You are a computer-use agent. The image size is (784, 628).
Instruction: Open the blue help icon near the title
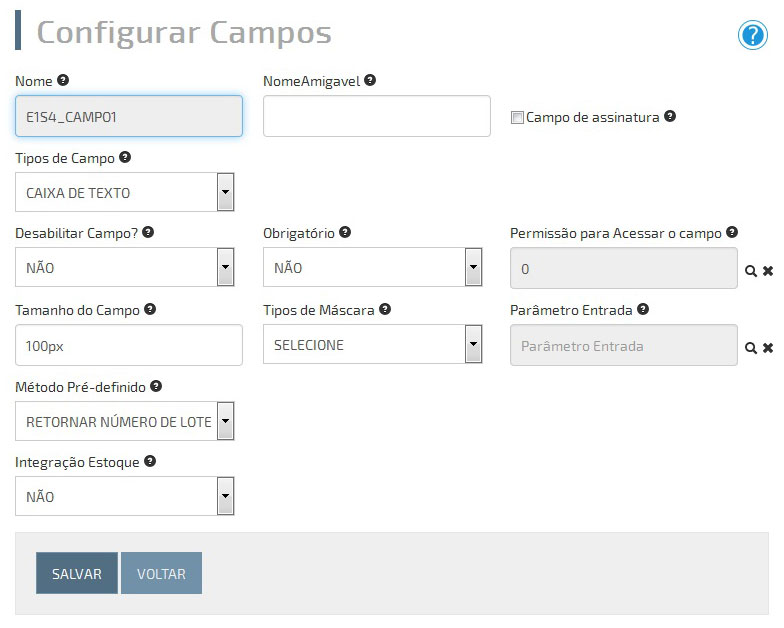point(752,35)
